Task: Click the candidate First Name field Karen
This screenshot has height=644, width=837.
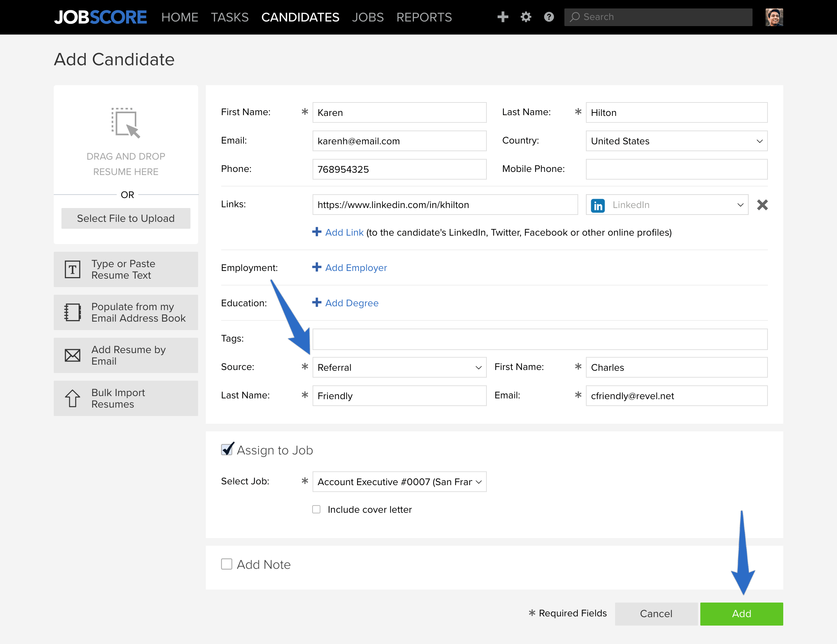Action: pos(399,112)
